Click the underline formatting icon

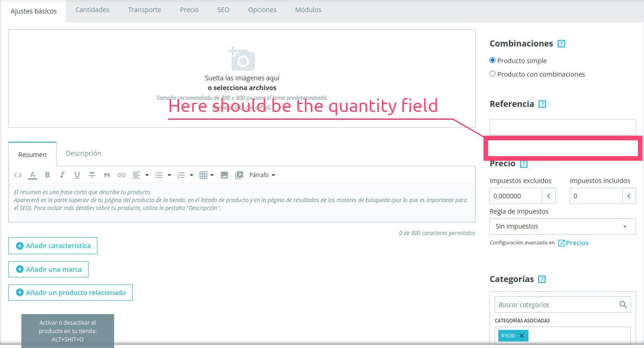(77, 175)
